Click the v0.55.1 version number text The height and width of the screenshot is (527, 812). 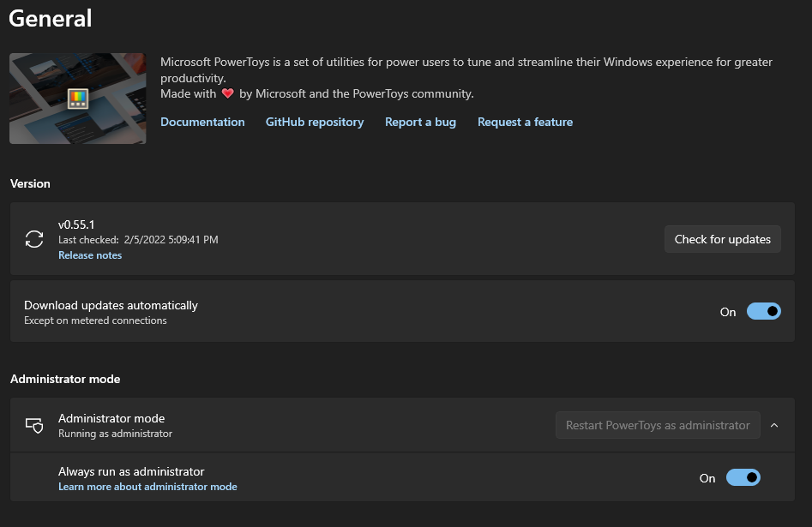[76, 225]
